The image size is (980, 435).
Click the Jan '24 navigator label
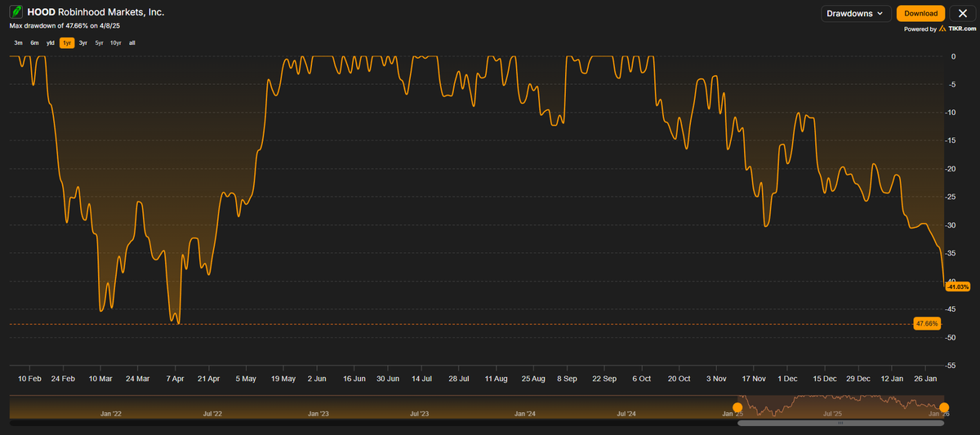tap(526, 414)
